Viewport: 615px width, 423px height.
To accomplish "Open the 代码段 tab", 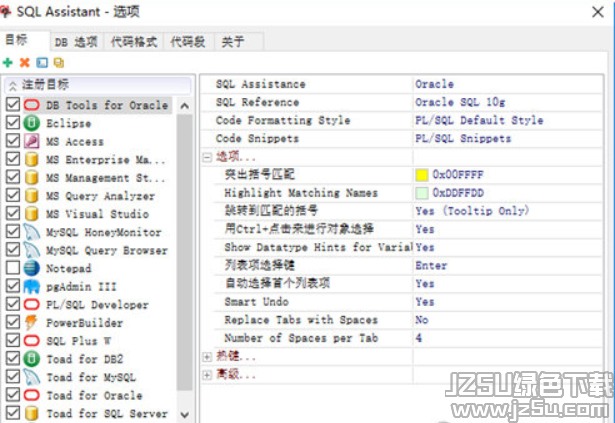I will [x=188, y=42].
